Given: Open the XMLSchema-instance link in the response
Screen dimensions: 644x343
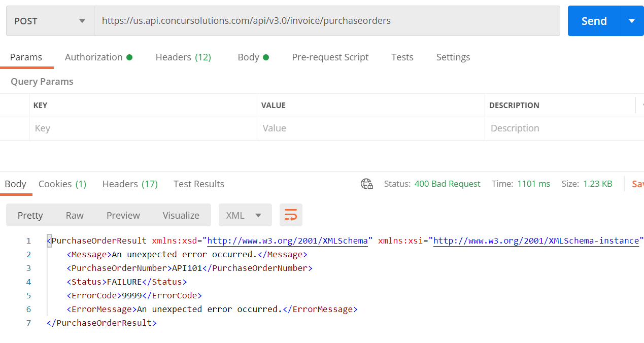Looking at the screenshot, I should (x=536, y=241).
